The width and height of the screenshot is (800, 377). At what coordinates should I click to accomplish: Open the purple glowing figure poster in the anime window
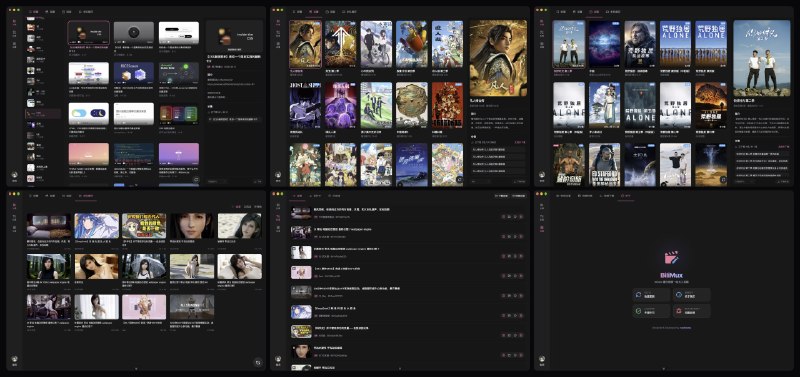[341, 105]
